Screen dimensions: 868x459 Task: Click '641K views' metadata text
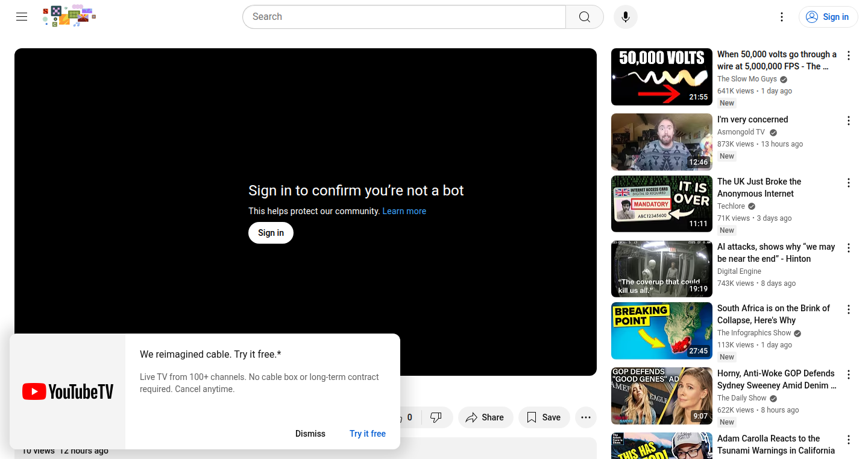pos(735,91)
